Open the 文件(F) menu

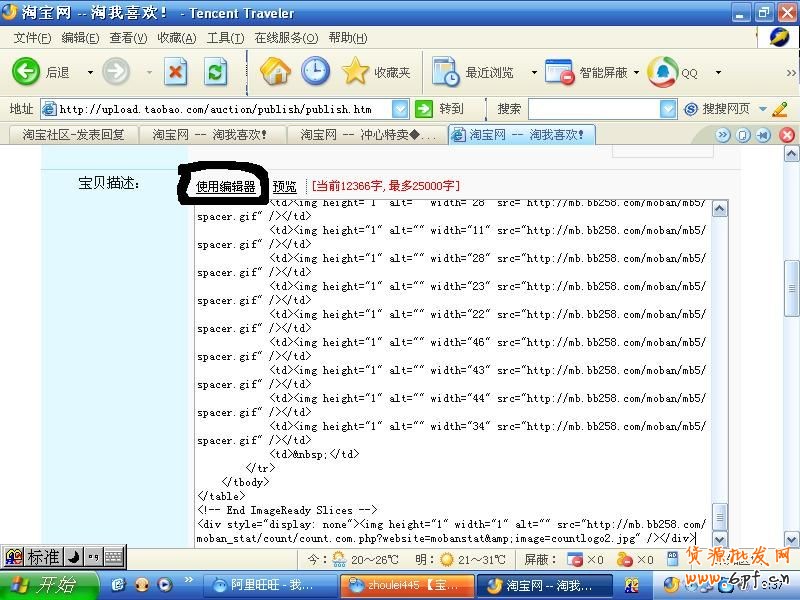click(32, 38)
